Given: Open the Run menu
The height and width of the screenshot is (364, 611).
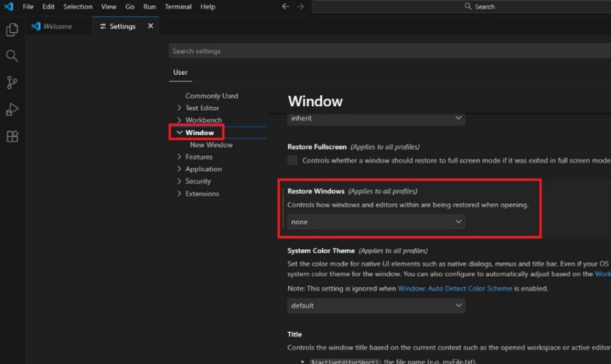Looking at the screenshot, I should tap(150, 6).
